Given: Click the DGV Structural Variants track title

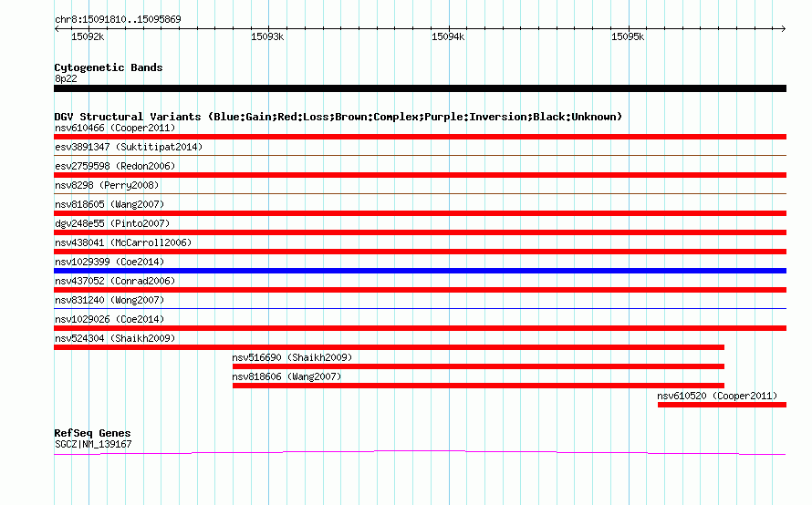Looking at the screenshot, I should (338, 117).
